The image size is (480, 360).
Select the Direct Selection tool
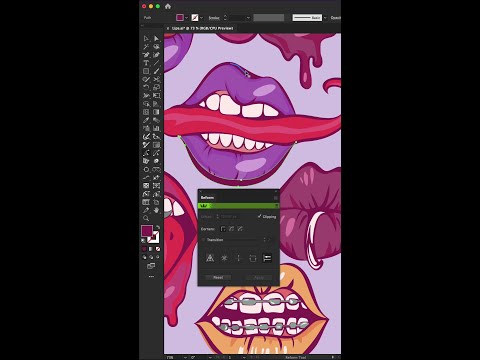click(156, 39)
